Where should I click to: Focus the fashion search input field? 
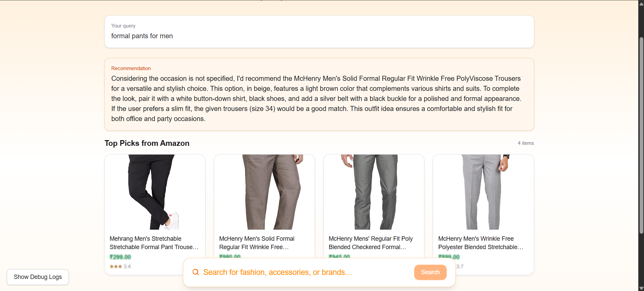306,272
